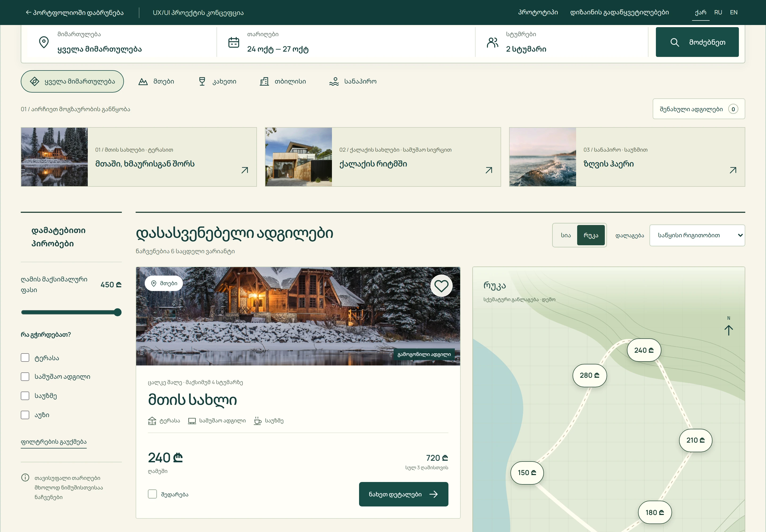The image size is (766, 532).
Task: Click the back arrow to return to portfolio
Action: click(28, 12)
